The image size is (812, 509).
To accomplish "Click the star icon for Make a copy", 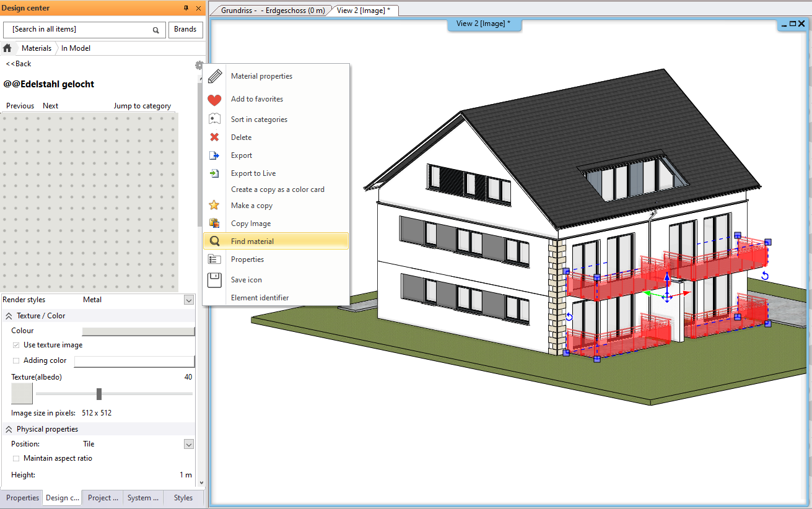I will [x=214, y=206].
